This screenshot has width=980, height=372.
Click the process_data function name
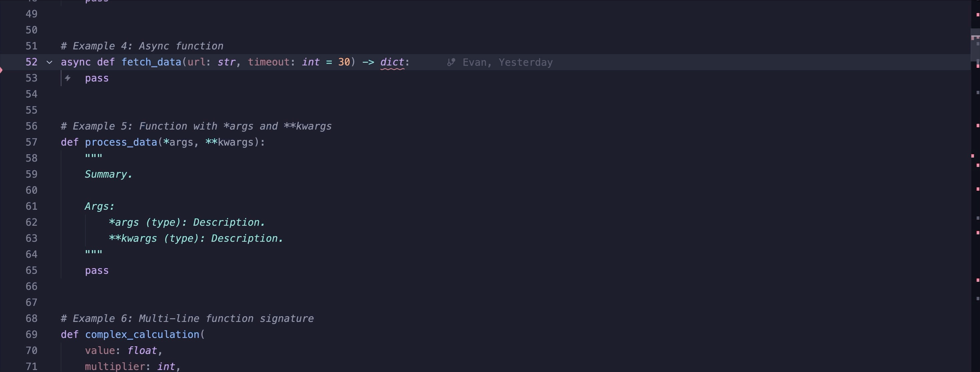click(121, 142)
